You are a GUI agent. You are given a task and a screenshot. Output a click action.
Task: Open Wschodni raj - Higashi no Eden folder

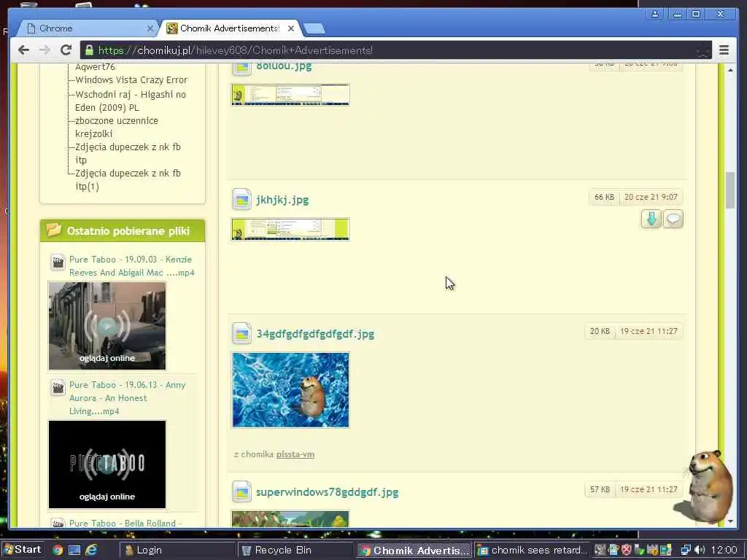click(130, 101)
